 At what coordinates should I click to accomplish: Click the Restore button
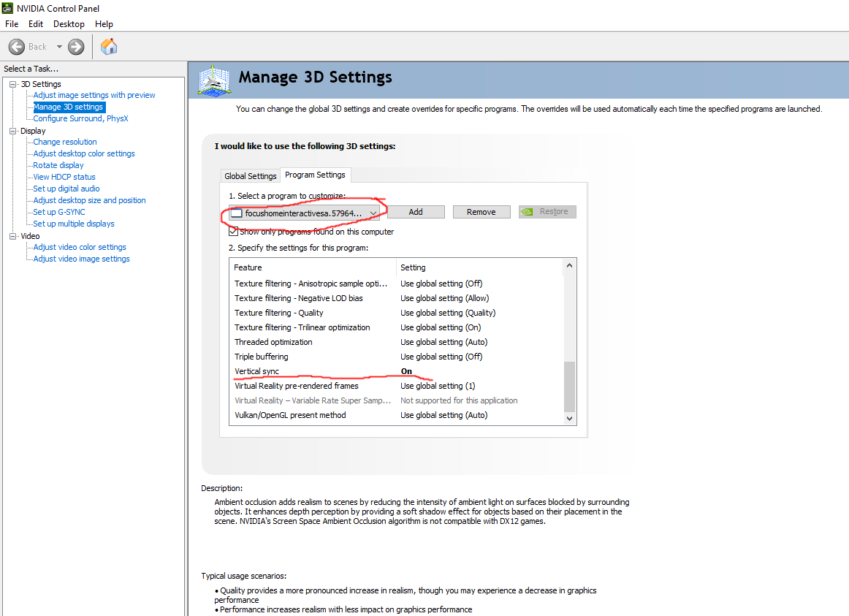click(x=547, y=212)
